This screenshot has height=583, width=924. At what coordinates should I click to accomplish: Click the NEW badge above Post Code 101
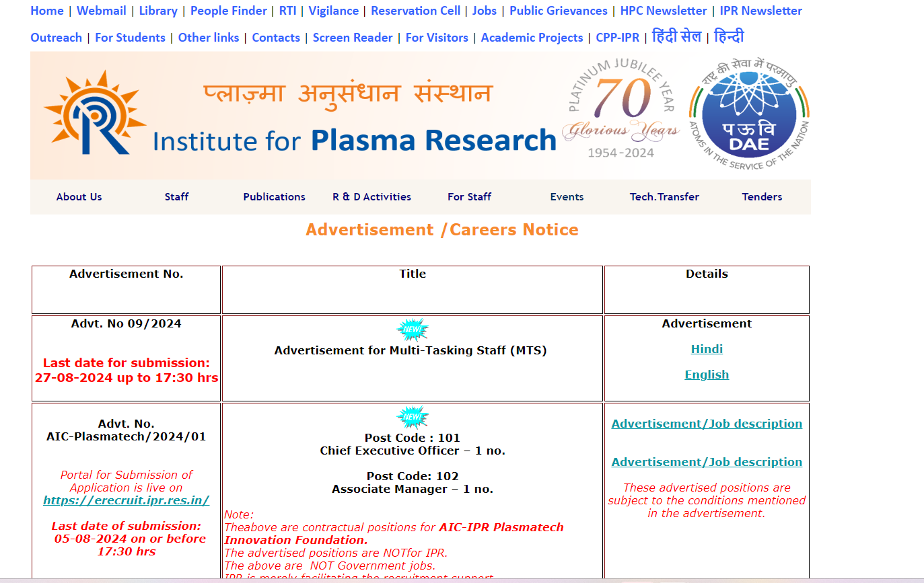click(x=413, y=418)
